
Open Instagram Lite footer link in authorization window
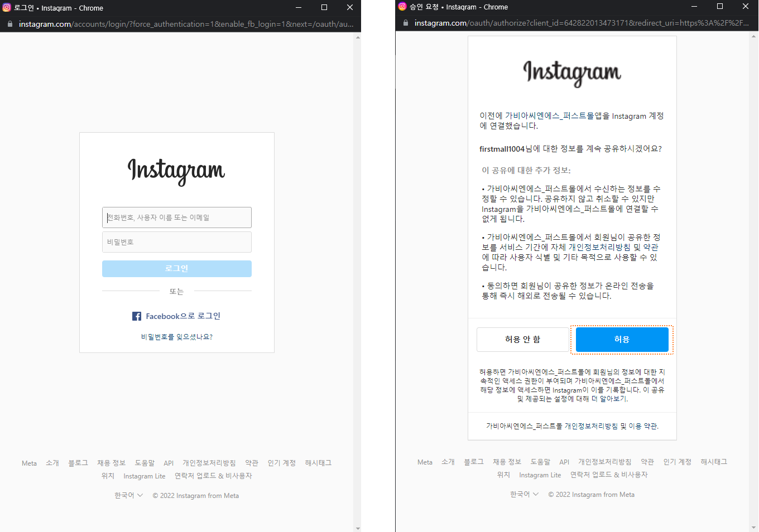coord(540,475)
